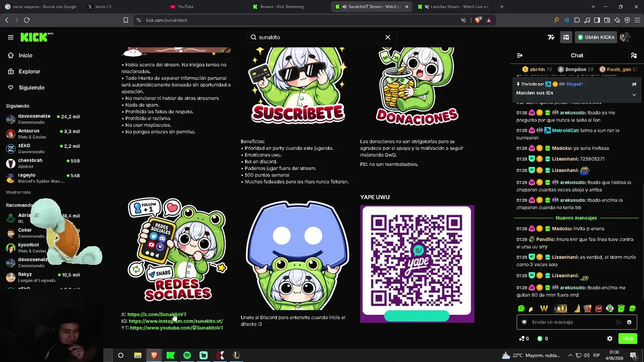The height and width of the screenshot is (362, 644).
Task: Open Rakyz recommended channel
Action: click(x=43, y=278)
